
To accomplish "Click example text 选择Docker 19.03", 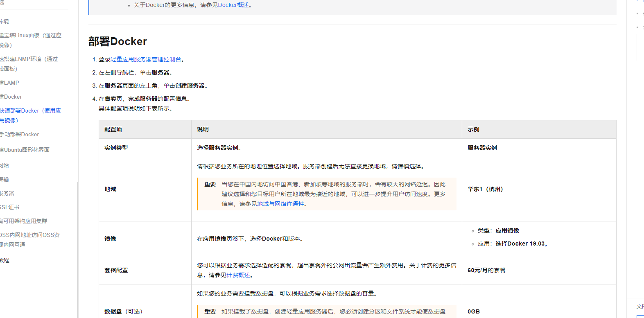I will [522, 244].
